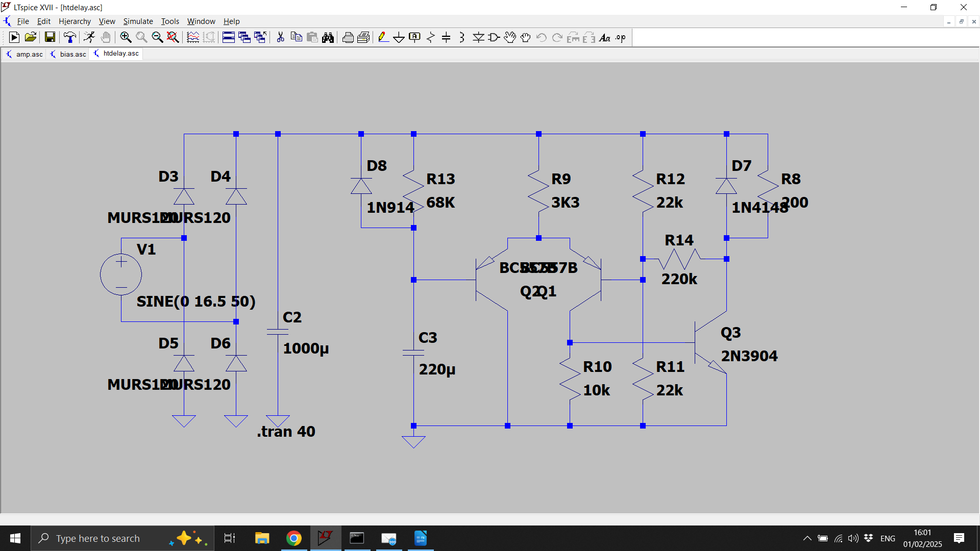Select the Draw Wire pencil tool
The height and width of the screenshot is (551, 980).
pos(383,37)
